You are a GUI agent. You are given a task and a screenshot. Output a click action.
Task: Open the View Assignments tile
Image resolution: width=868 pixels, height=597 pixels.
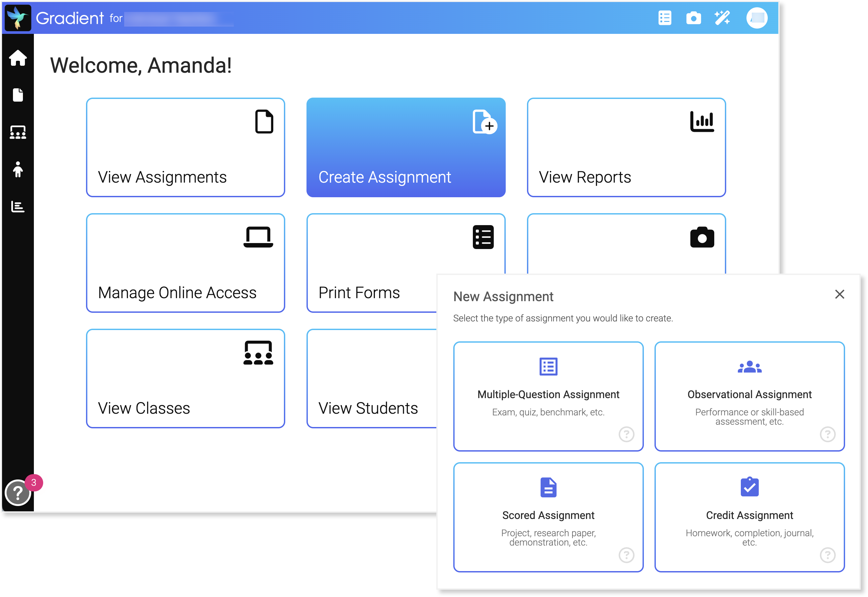tap(185, 147)
